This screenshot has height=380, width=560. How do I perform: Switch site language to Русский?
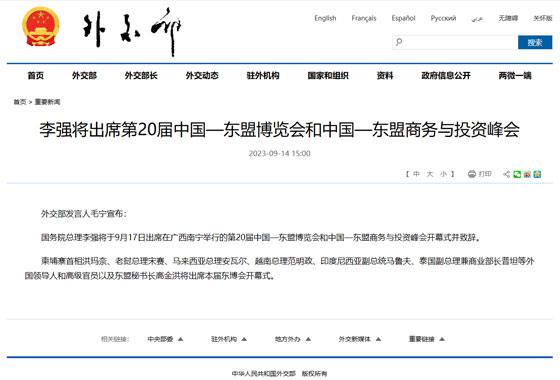[443, 18]
